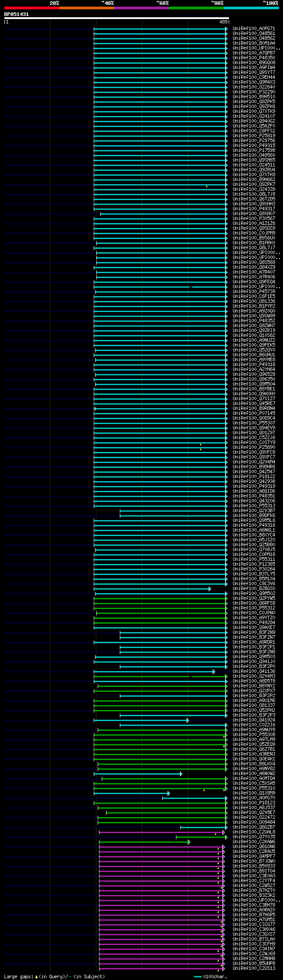Click the green alignment bar of UniRef100_Q6RFS8

coord(161,603)
